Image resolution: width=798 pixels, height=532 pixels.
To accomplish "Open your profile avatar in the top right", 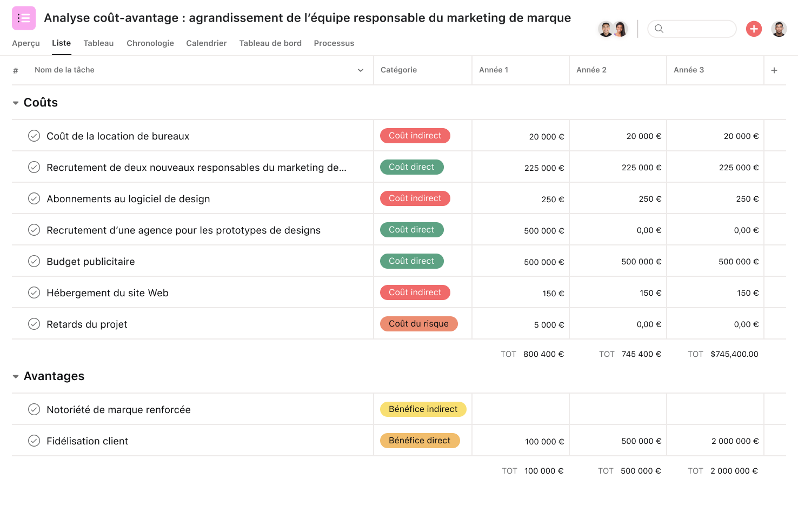I will click(779, 29).
